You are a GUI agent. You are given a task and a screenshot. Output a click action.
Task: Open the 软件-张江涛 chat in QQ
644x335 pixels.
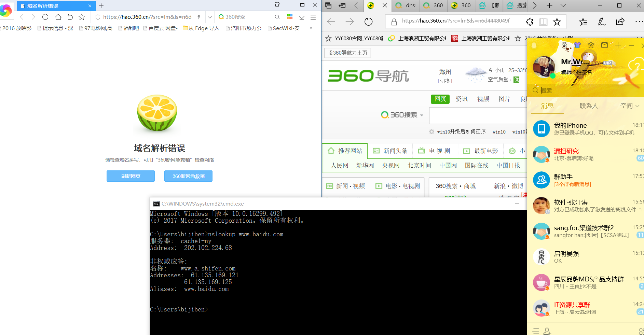[x=585, y=206]
